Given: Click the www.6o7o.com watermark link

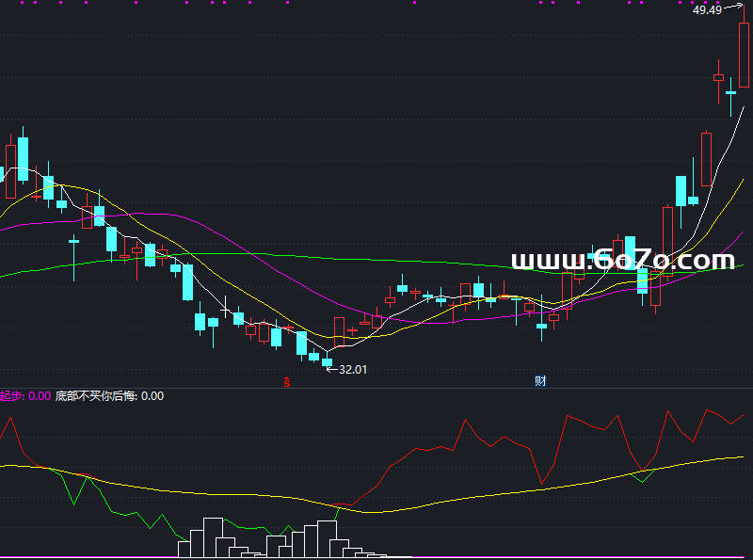Looking at the screenshot, I should [623, 260].
